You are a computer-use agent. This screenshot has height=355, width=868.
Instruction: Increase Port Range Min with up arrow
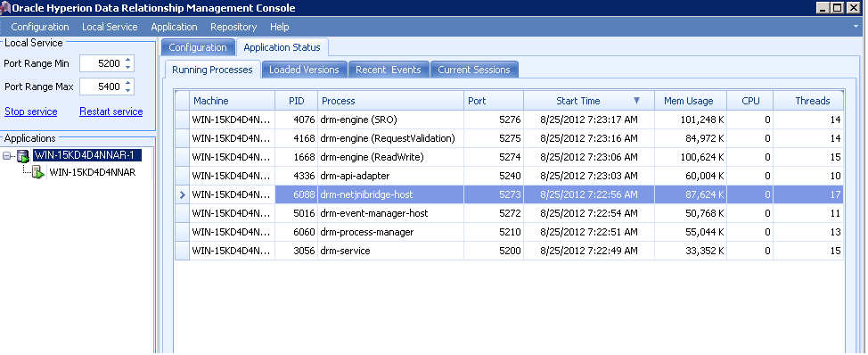coord(128,60)
